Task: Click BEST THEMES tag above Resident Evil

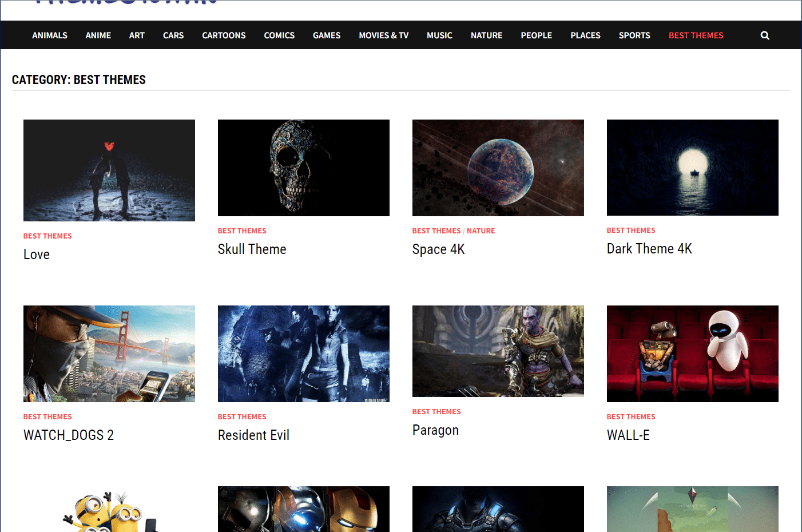Action: point(242,417)
